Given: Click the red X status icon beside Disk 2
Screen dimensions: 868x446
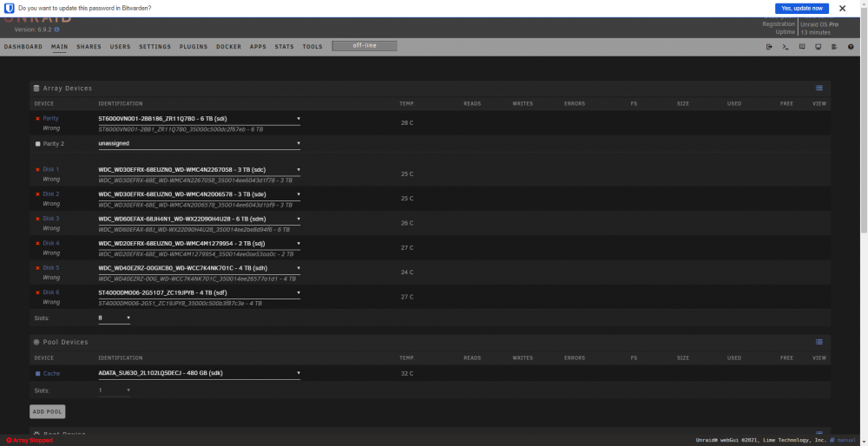Looking at the screenshot, I should tap(37, 194).
